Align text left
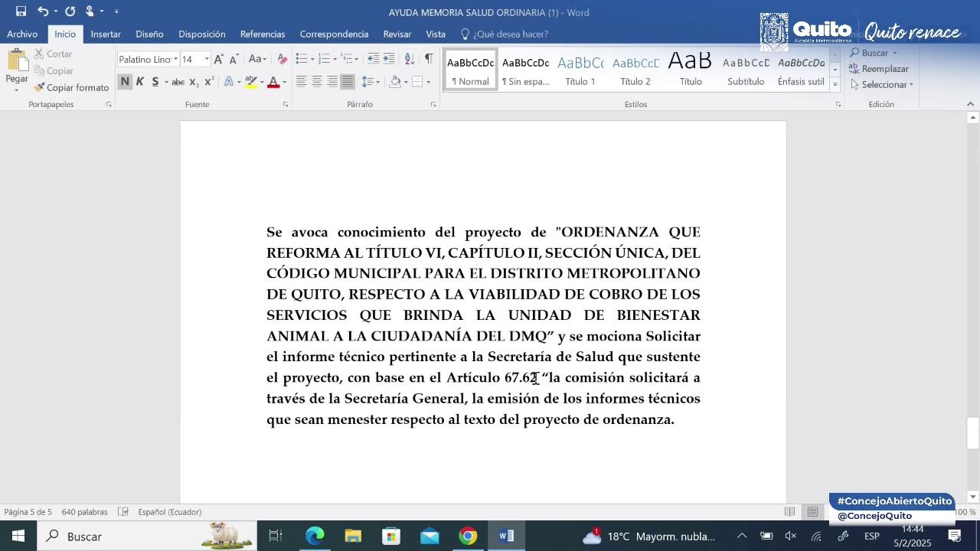The height and width of the screenshot is (551, 980). [x=301, y=82]
